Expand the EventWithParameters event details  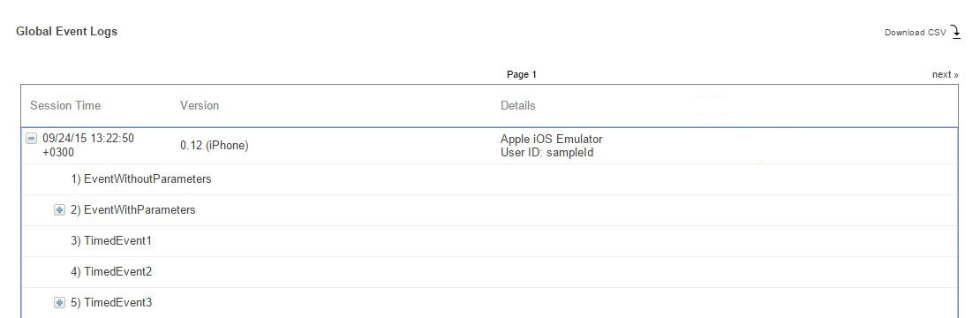(59, 210)
